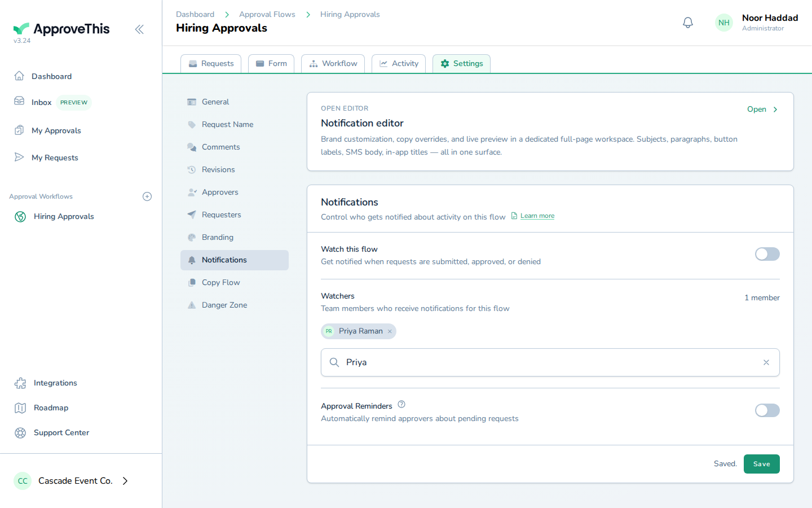Open the notifications bell in header

point(688,23)
